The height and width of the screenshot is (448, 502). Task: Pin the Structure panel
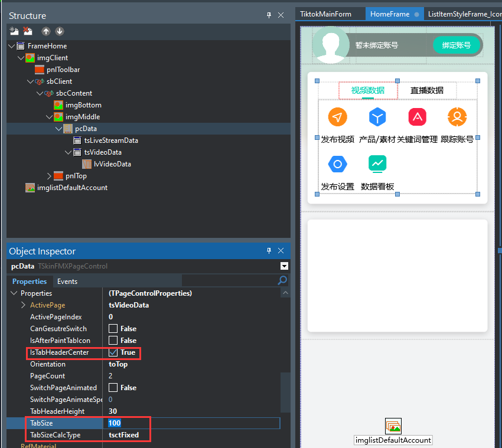click(x=269, y=15)
